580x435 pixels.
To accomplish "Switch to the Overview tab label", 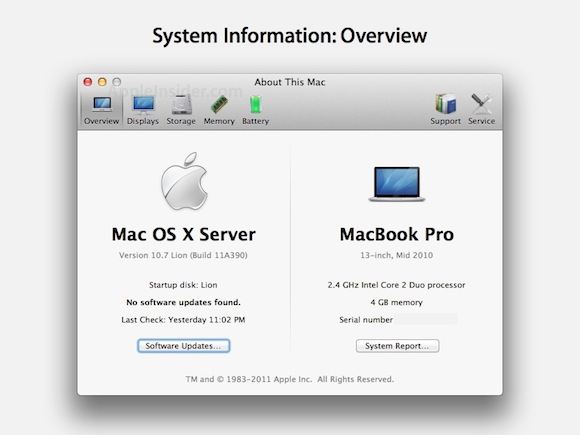I will pyautogui.click(x=101, y=121).
